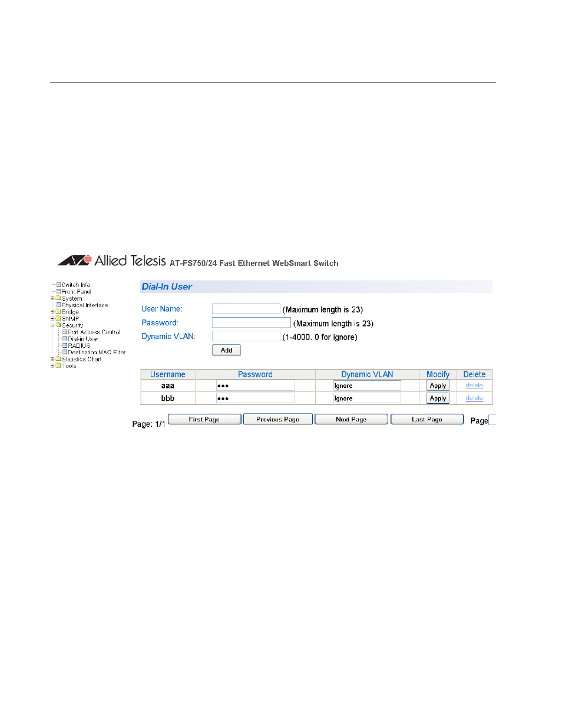Screen dimensions: 562x728
Task: Click the Modify column header
Action: pyautogui.click(x=438, y=374)
